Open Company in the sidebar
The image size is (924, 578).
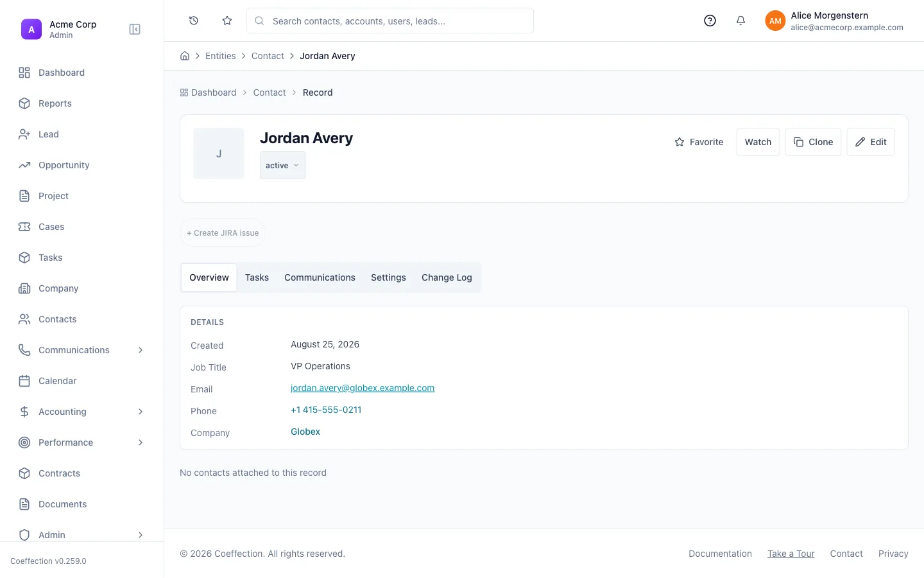point(82,288)
